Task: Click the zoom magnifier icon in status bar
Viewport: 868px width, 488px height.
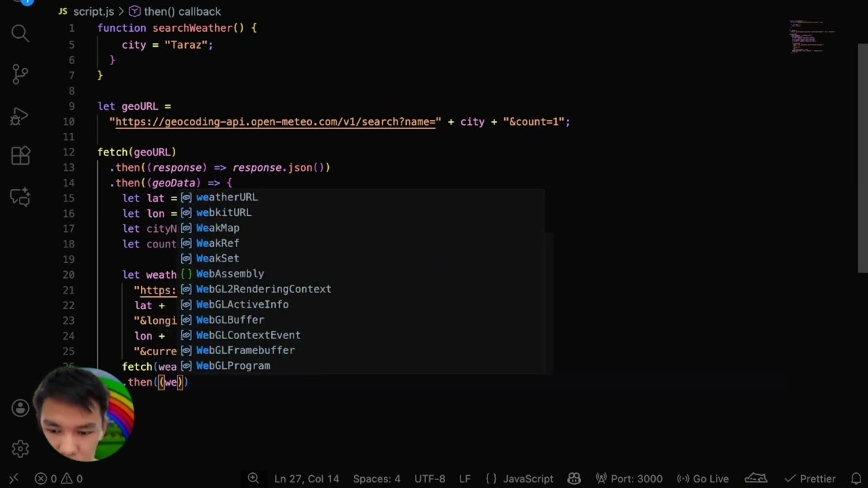Action: click(x=254, y=479)
